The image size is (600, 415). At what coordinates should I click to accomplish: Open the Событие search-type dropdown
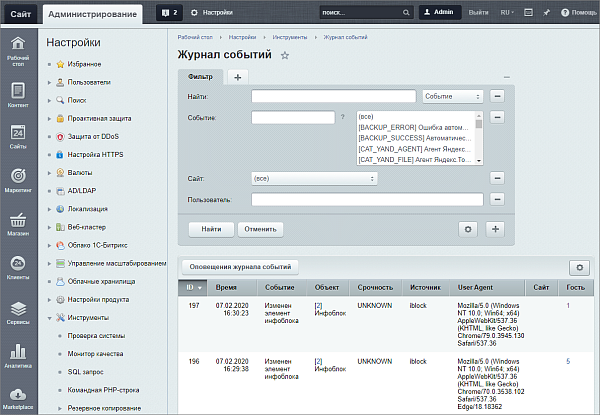pos(451,96)
